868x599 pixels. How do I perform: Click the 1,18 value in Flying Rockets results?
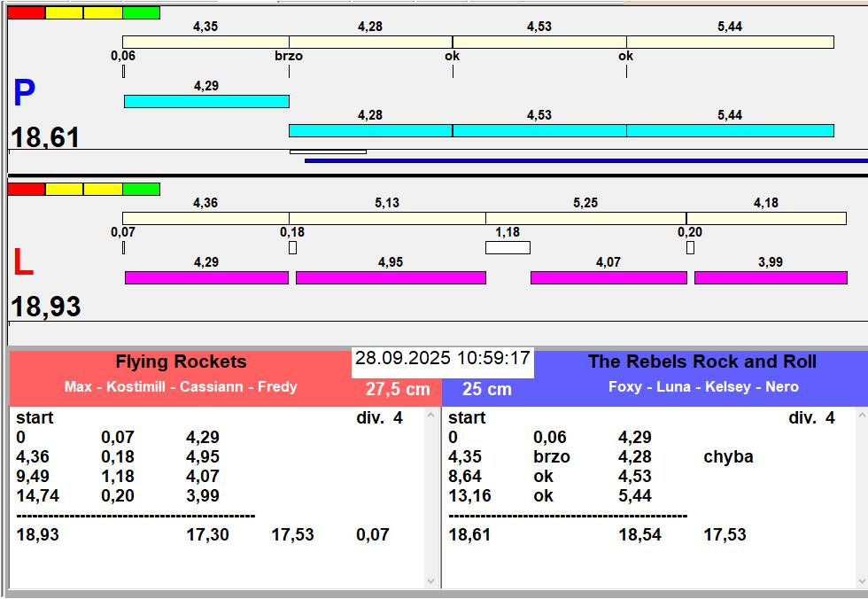pyautogui.click(x=118, y=477)
